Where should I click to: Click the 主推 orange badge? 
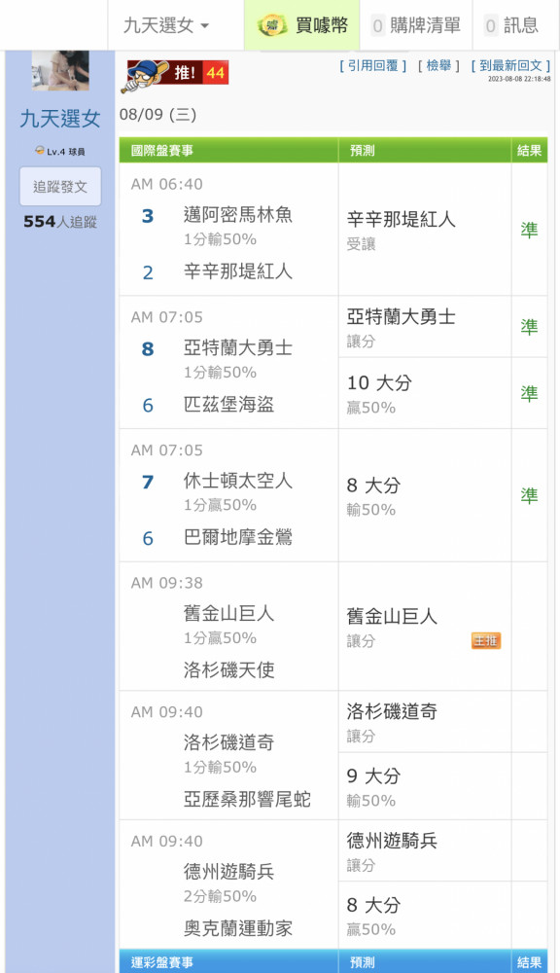click(x=485, y=640)
